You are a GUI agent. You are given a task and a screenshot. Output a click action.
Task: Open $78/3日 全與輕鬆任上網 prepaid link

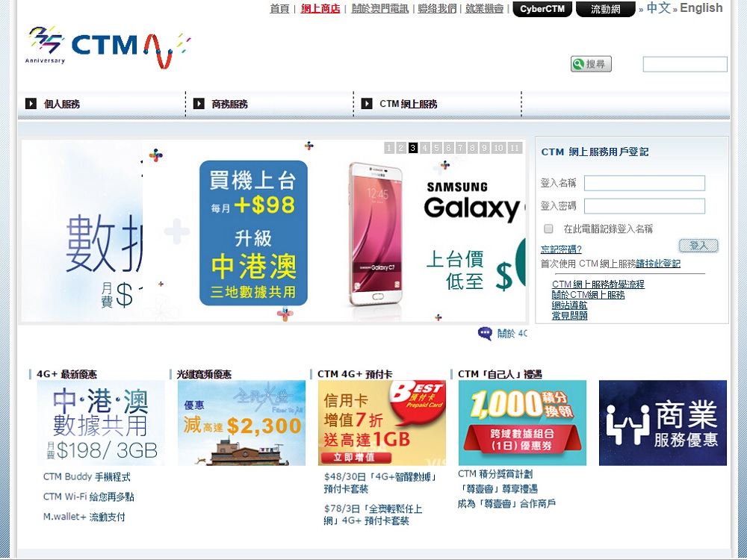click(373, 514)
